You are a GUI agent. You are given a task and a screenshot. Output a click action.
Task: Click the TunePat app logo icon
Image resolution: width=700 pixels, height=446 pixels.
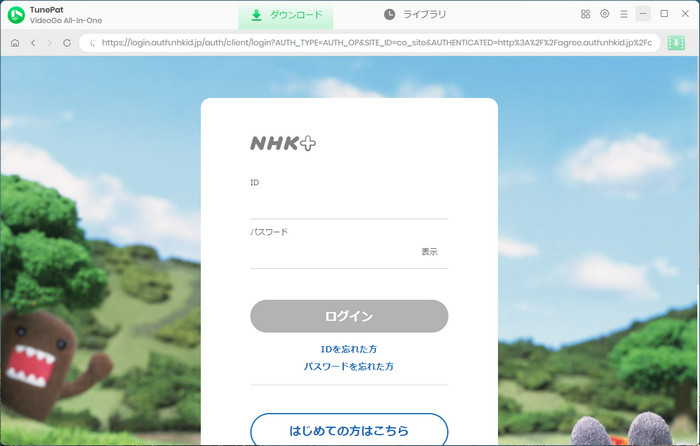click(16, 15)
